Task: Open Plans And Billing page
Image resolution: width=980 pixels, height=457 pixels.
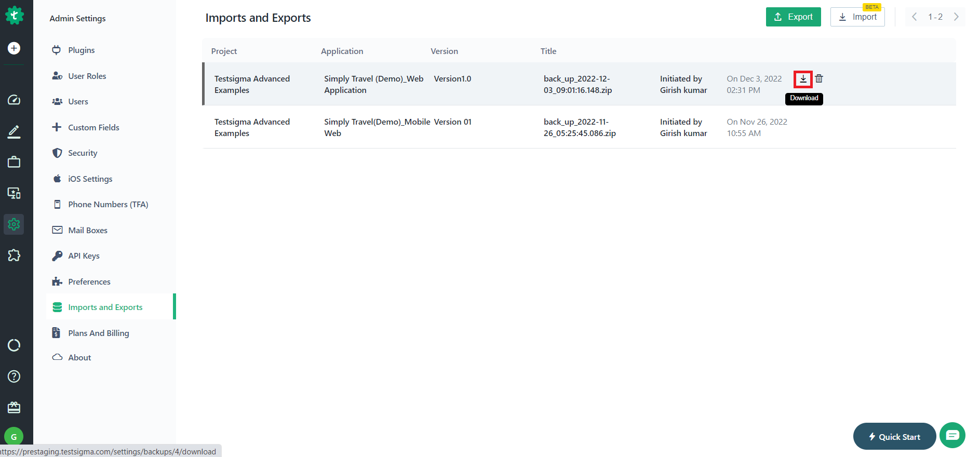Action: [99, 333]
